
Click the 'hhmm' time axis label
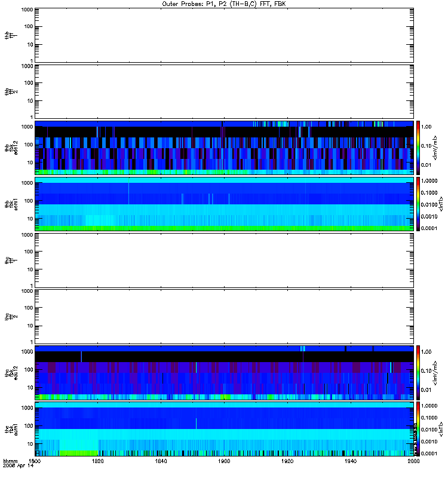10,461
